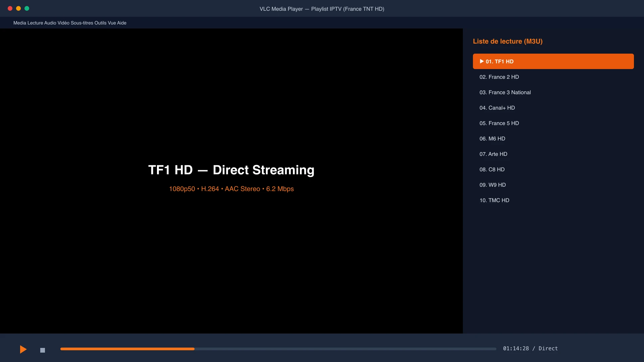
Task: Click the orange play button
Action: tap(23, 349)
